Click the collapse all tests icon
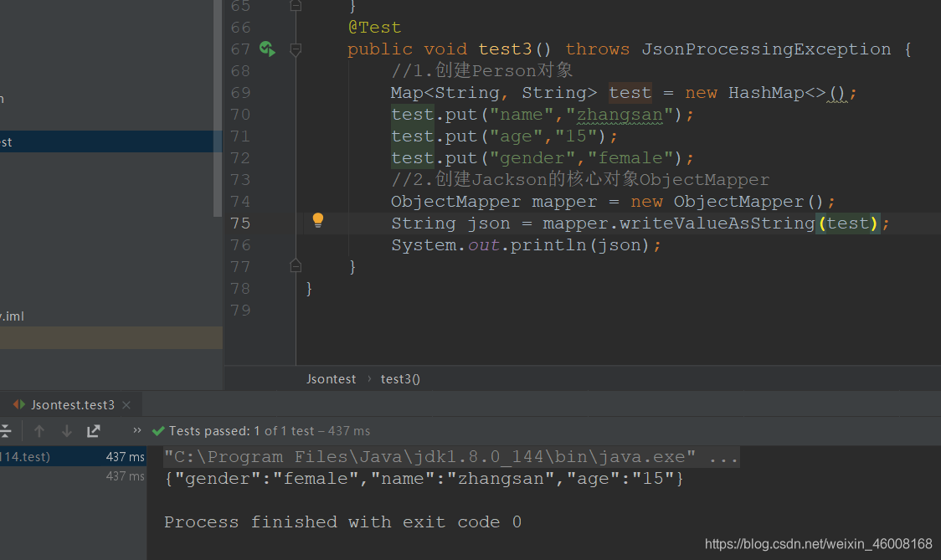The height and width of the screenshot is (560, 941). (x=5, y=431)
